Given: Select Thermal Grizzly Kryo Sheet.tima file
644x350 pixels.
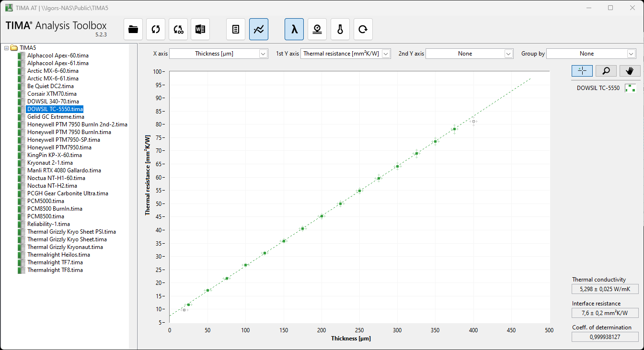Looking at the screenshot, I should [67, 239].
